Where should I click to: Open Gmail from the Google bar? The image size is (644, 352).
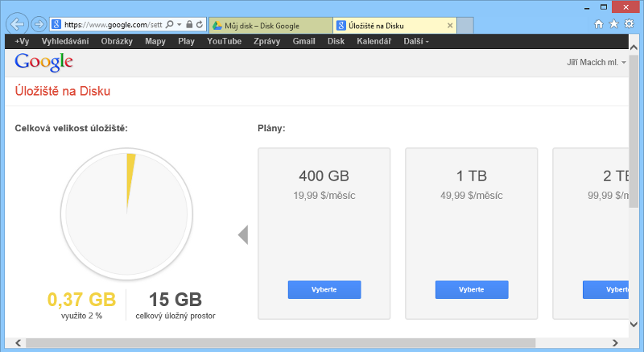[x=303, y=41]
